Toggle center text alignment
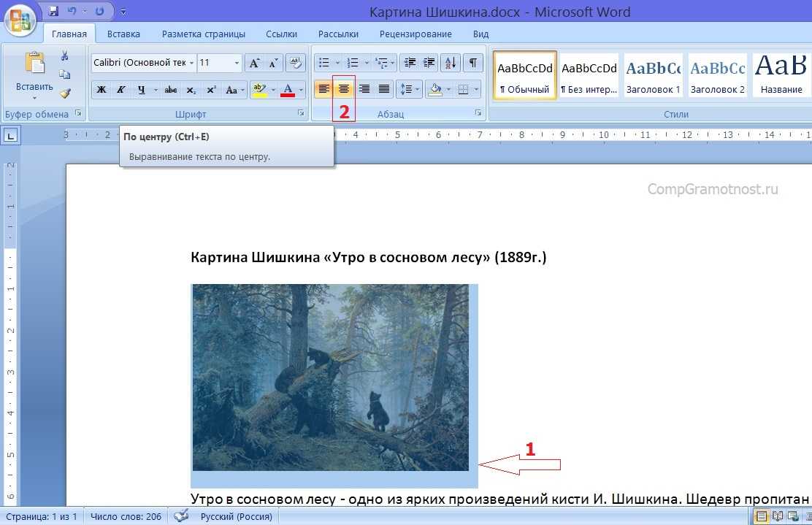Viewport: 812px width, 525px height. (344, 89)
